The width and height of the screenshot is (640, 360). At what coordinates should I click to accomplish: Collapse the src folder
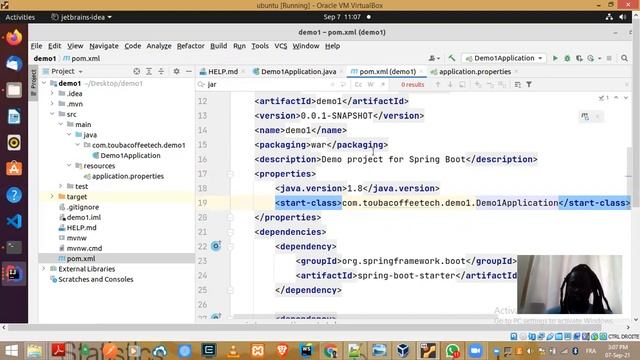pyautogui.click(x=52, y=114)
